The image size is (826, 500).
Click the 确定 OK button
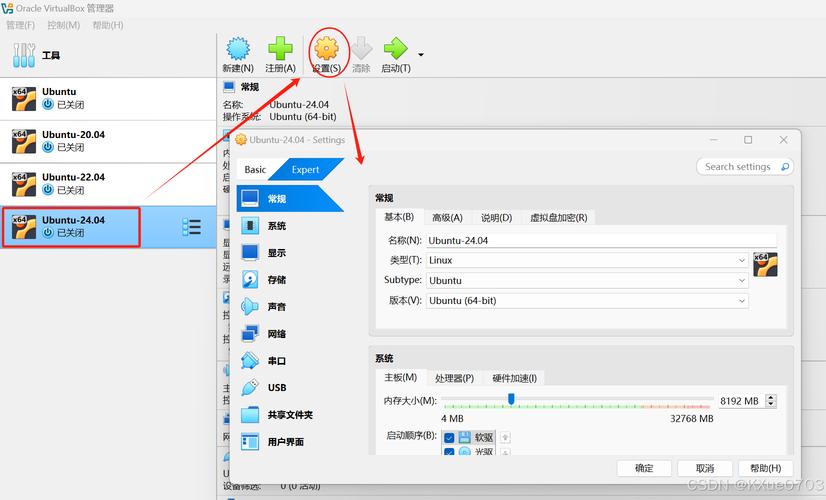[x=644, y=468]
